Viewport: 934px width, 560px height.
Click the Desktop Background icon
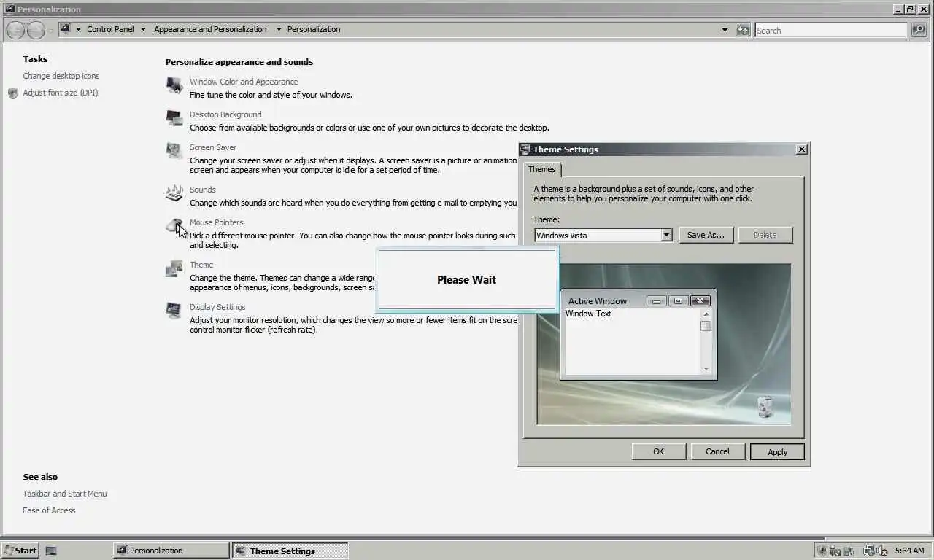point(174,118)
